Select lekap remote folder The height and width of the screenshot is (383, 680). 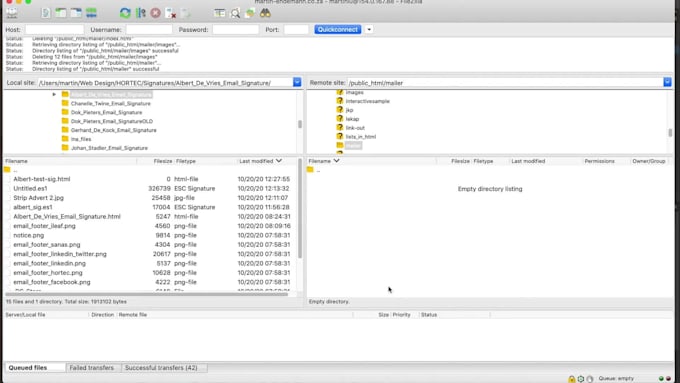click(352, 119)
